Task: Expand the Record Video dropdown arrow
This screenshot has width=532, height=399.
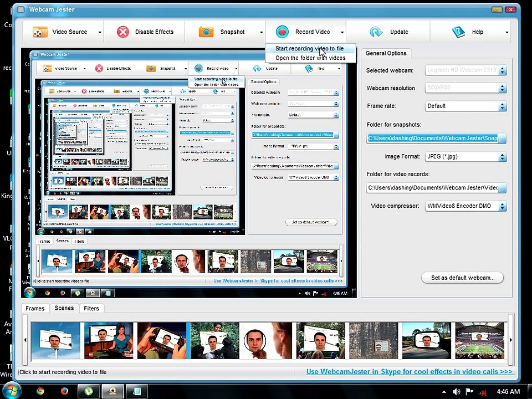Action: click(342, 32)
